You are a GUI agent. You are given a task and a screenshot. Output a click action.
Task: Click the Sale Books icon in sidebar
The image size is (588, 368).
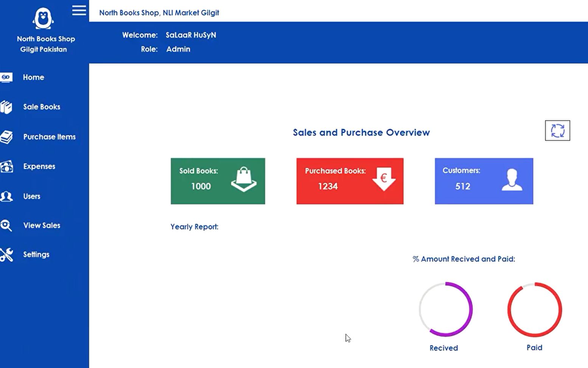pos(6,107)
